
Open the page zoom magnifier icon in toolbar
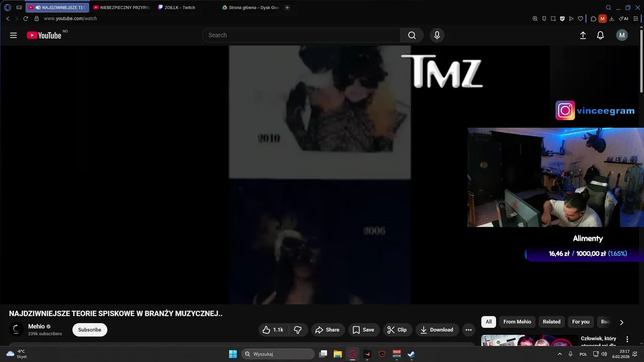click(x=535, y=19)
